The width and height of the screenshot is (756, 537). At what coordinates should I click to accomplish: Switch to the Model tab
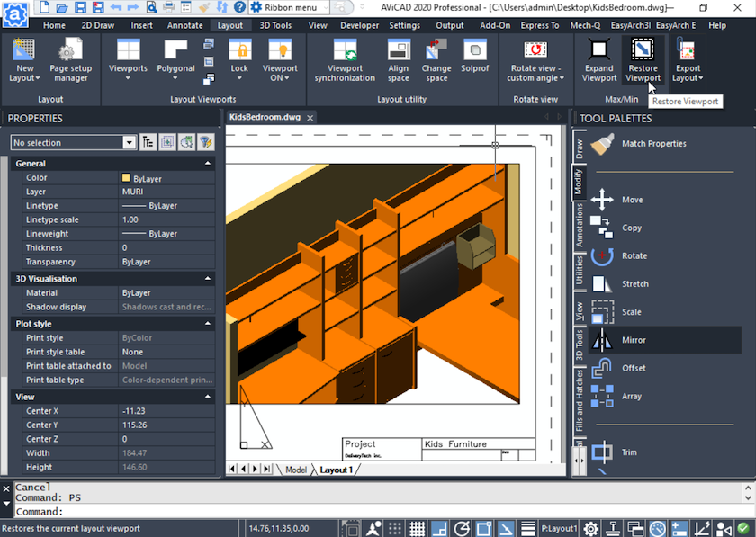click(295, 470)
